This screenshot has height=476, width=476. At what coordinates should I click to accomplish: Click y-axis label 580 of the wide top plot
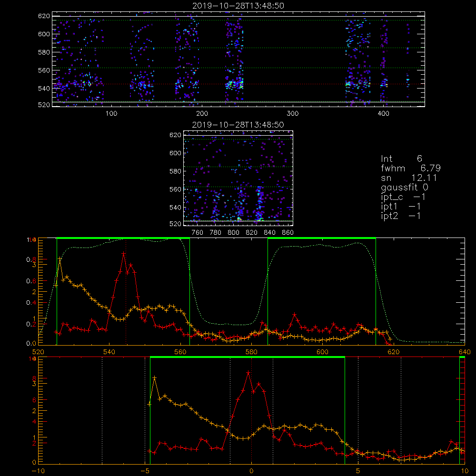pyautogui.click(x=44, y=52)
